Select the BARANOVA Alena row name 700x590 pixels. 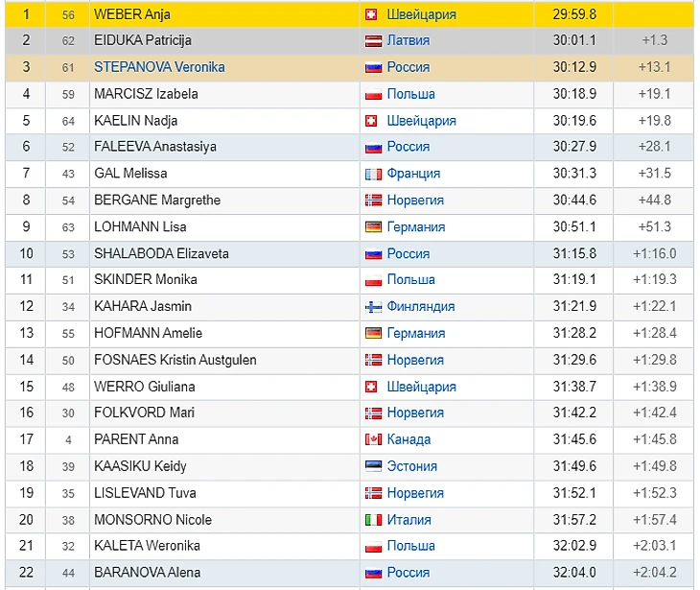(x=147, y=573)
